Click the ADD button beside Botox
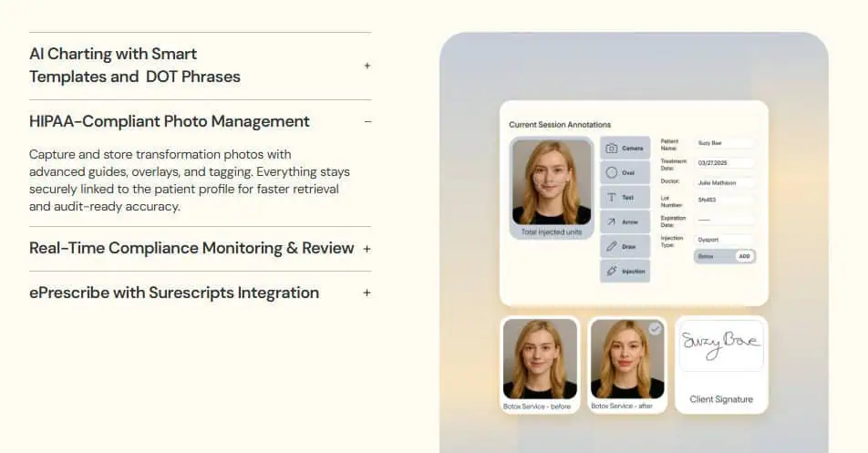This screenshot has height=453, width=868. click(744, 257)
